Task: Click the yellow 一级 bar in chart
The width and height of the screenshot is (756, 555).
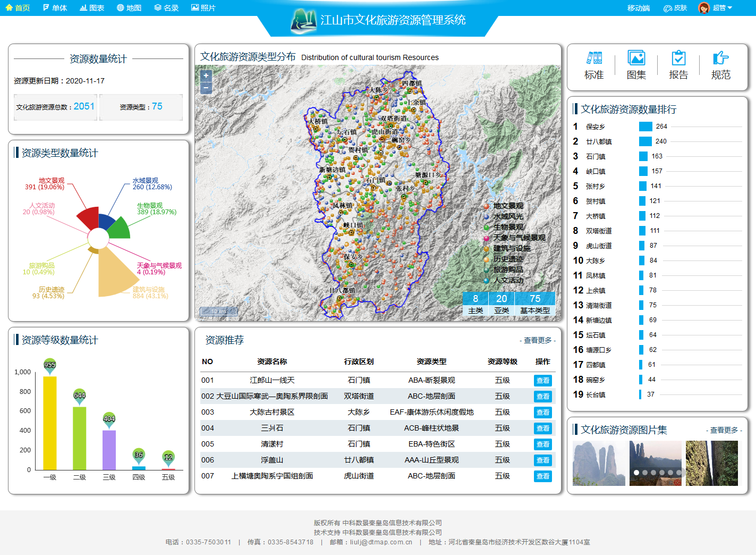Action: click(50, 423)
